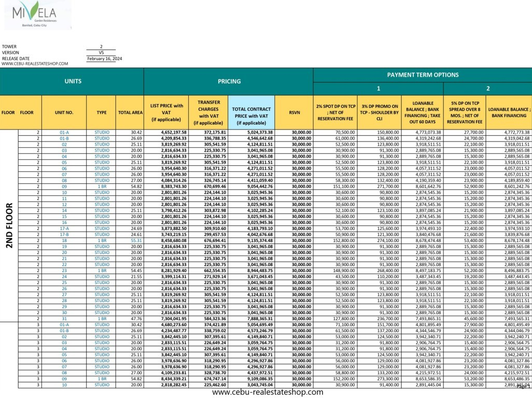
Task: Select list price 8,383,743.30
Action: tap(174, 187)
